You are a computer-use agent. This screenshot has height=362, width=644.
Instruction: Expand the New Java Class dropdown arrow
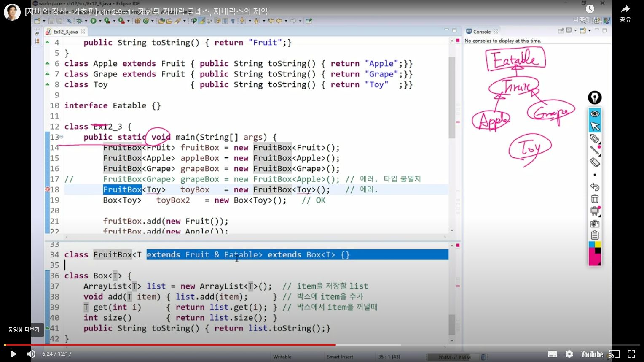tap(153, 21)
